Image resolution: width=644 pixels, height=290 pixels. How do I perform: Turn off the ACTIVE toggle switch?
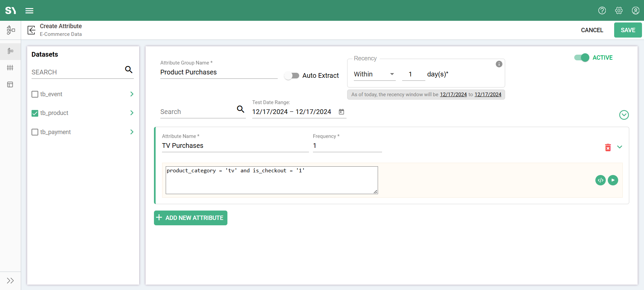point(582,58)
